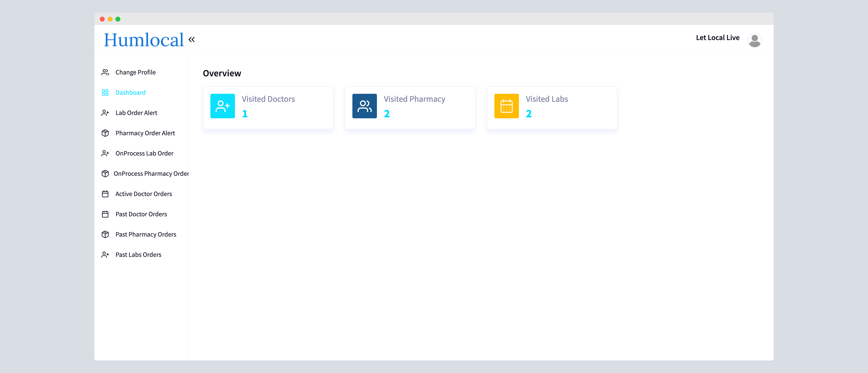Click the Overview heading
This screenshot has width=868, height=373.
pos(222,73)
